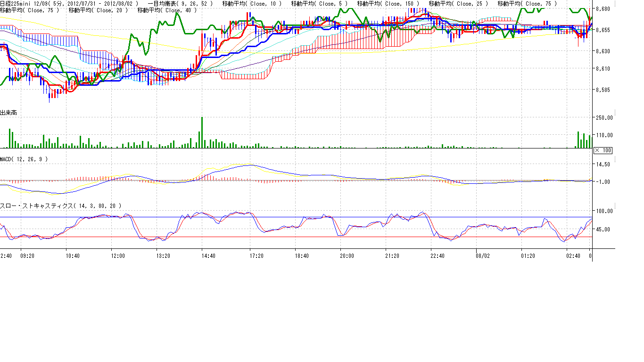Click the 出来高 volume panel label
644x362 pixels.
(x=8, y=113)
